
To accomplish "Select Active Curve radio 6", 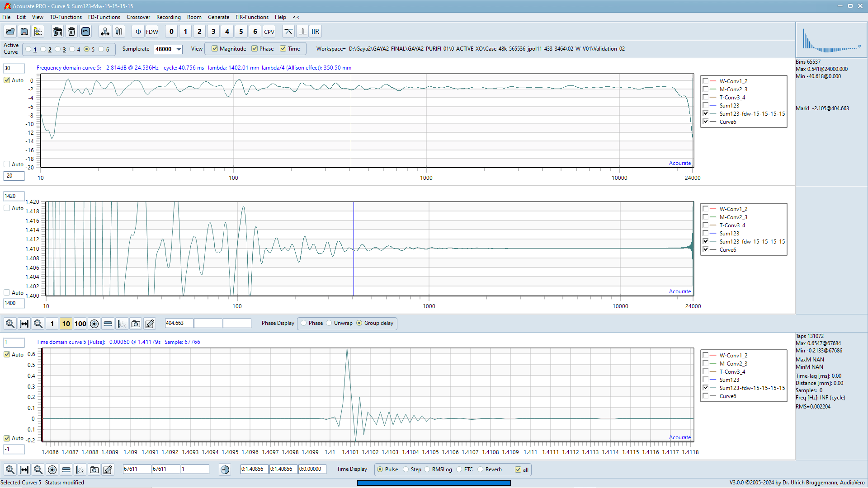I will [101, 49].
